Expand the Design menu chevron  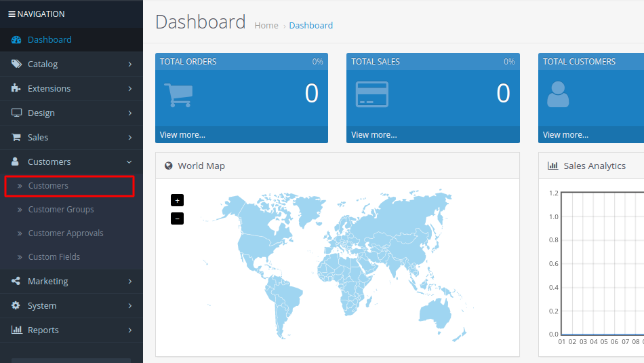129,113
